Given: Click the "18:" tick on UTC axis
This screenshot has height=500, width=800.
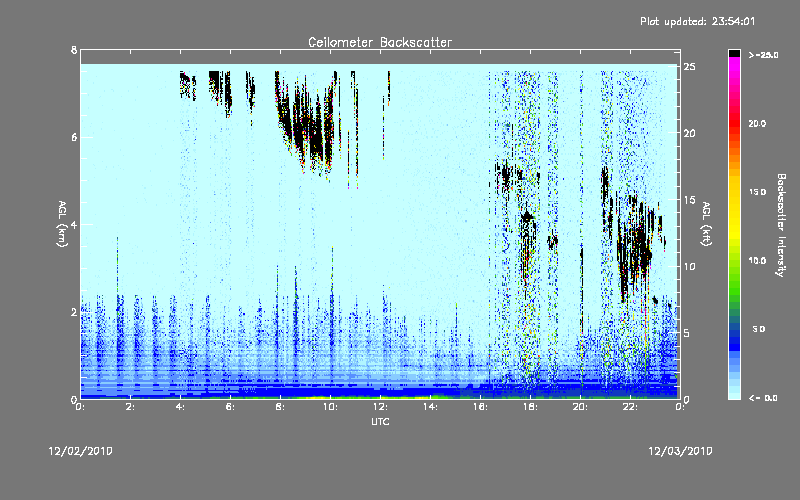Looking at the screenshot, I should coord(530,407).
